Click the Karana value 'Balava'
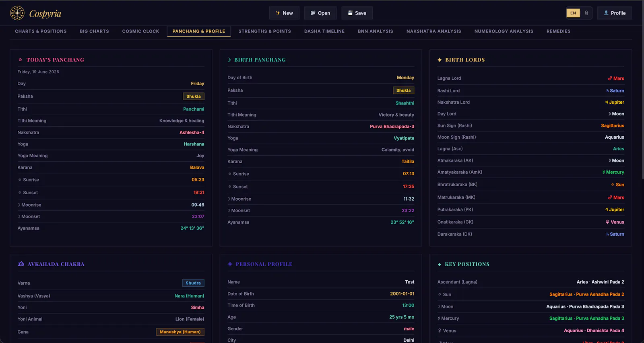The width and height of the screenshot is (644, 343). click(x=197, y=168)
